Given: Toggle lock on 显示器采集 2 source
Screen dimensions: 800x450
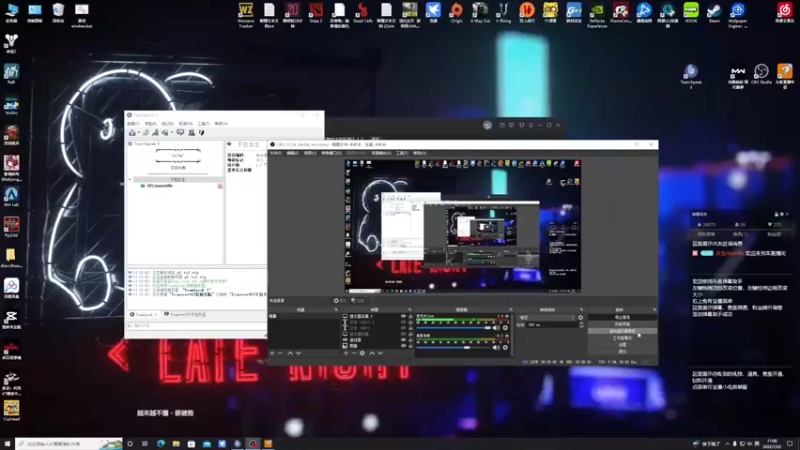Looking at the screenshot, I should pos(410,316).
